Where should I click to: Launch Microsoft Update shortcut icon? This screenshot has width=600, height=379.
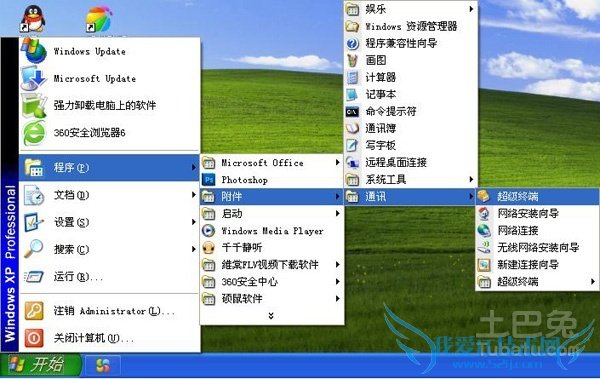click(34, 78)
